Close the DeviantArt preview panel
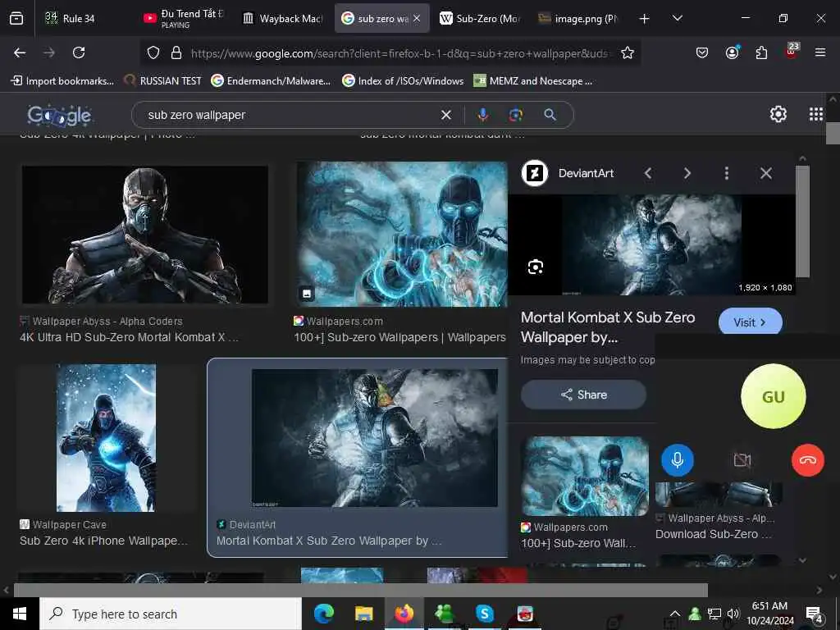The width and height of the screenshot is (840, 630). tap(766, 173)
